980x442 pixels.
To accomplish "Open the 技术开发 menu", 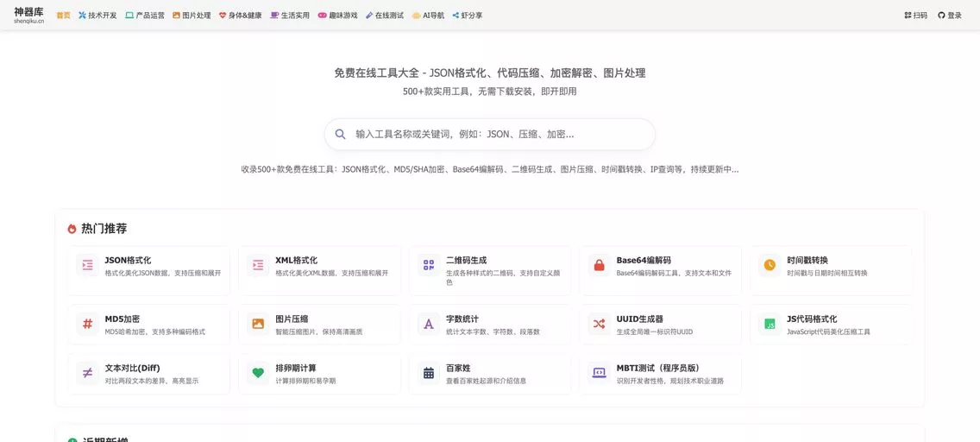I will click(97, 16).
